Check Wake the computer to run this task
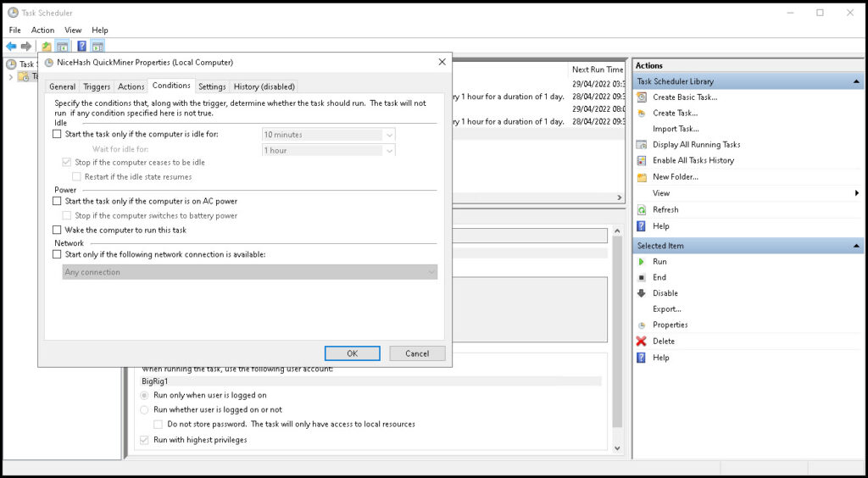The width and height of the screenshot is (868, 478). pyautogui.click(x=57, y=231)
